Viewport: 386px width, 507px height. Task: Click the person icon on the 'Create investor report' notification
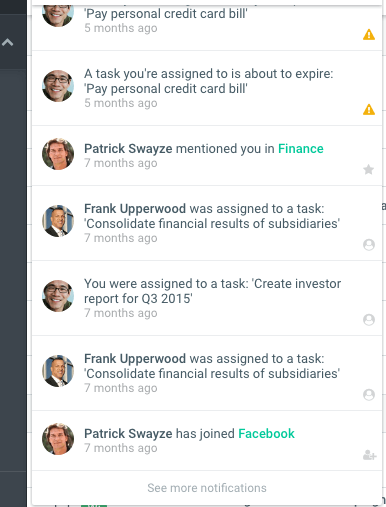point(369,320)
